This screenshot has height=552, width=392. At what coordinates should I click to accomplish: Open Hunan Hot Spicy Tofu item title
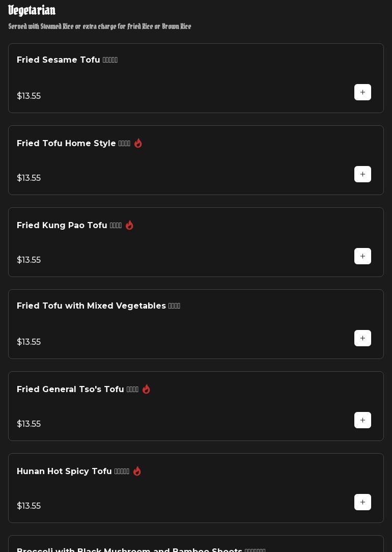[64, 472]
